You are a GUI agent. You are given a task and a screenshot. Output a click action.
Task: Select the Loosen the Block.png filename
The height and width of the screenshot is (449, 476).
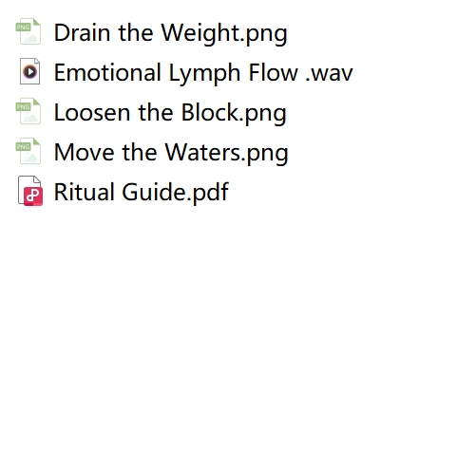pos(170,113)
